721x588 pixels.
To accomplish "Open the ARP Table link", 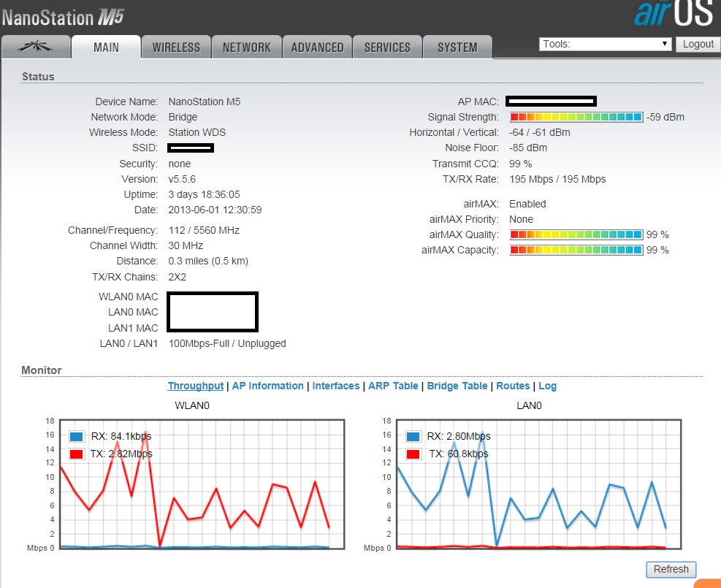I will tap(393, 386).
